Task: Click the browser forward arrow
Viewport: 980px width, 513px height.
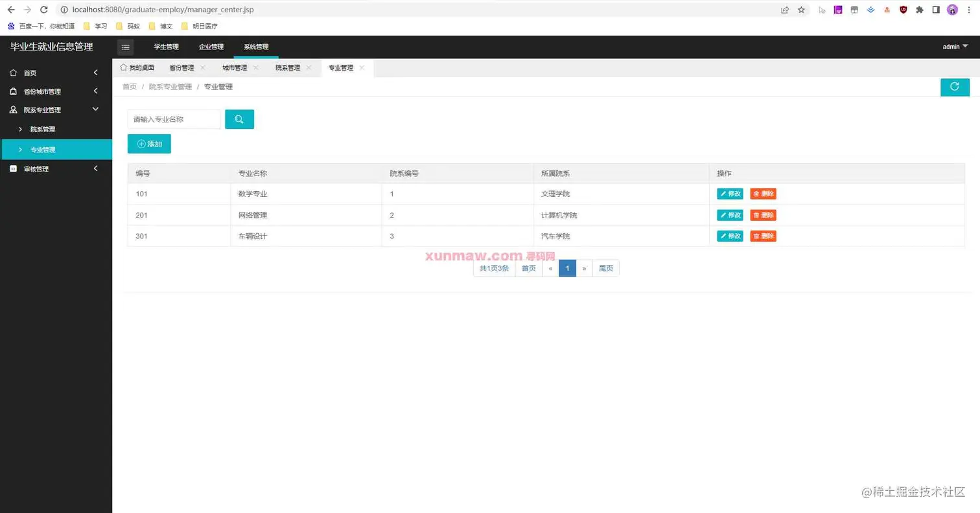Action: coord(27,10)
